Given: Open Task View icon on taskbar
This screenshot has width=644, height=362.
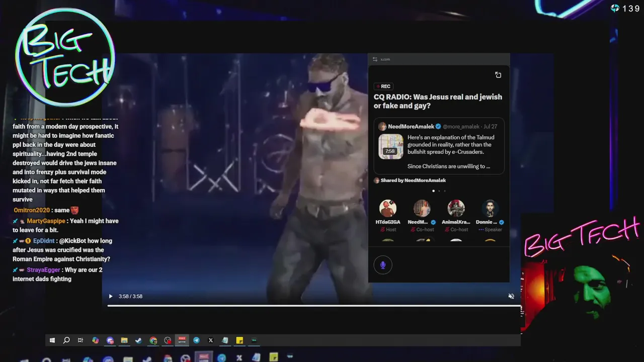Looking at the screenshot, I should click(80, 340).
